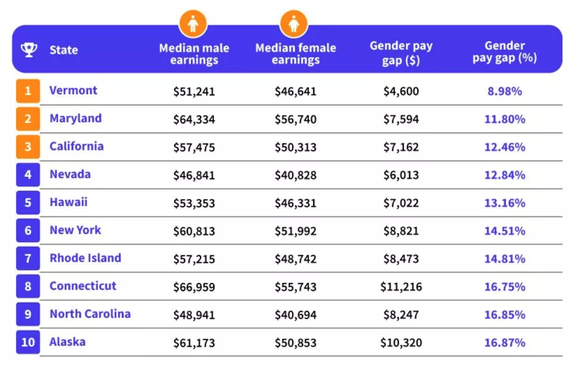Click the blue rank 4 badge
This screenshot has width=588, height=381.
[28, 175]
